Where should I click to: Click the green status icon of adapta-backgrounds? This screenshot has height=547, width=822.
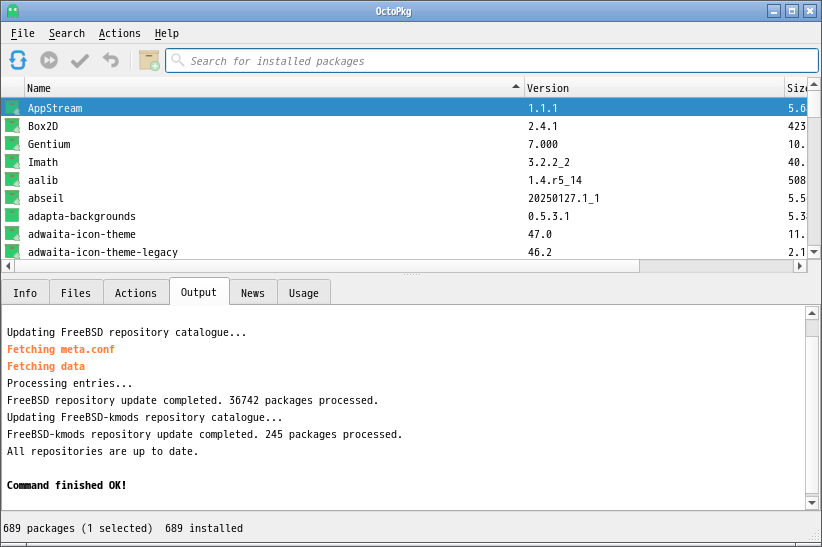(13, 216)
